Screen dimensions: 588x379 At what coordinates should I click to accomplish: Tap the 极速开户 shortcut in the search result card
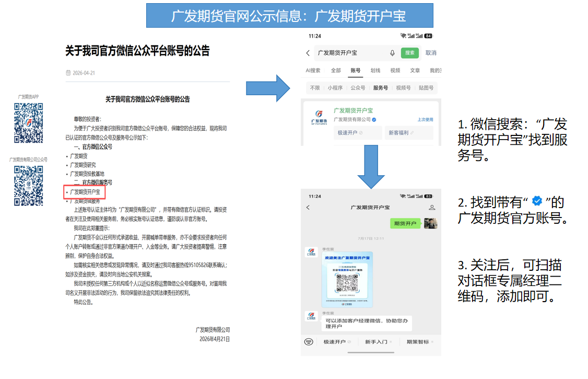pos(357,133)
